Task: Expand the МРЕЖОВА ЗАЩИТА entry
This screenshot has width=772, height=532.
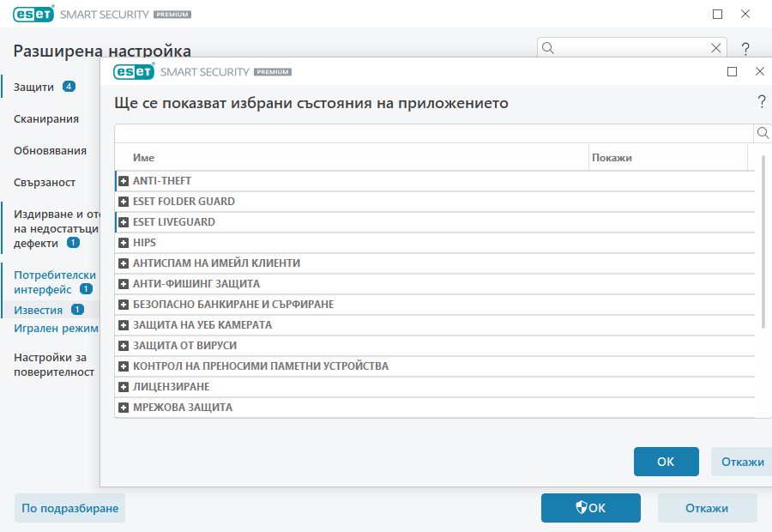Action: tap(123, 407)
